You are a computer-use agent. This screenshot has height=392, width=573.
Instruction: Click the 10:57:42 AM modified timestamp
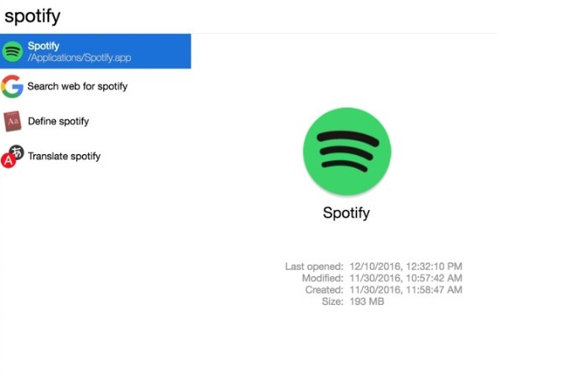pyautogui.click(x=434, y=279)
